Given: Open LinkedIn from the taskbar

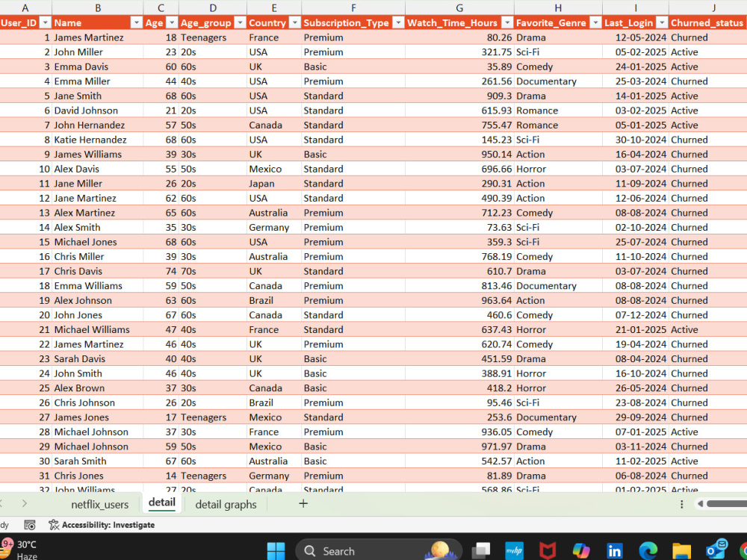Looking at the screenshot, I should point(615,551).
